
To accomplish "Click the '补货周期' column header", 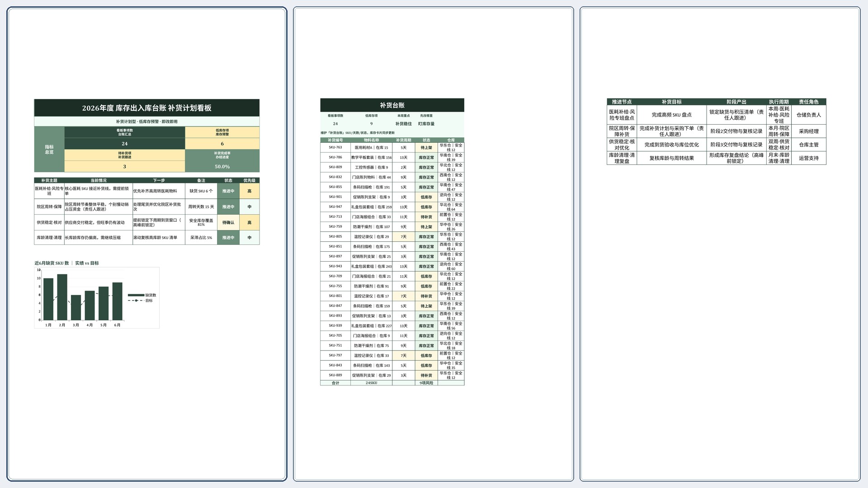I will point(404,140).
